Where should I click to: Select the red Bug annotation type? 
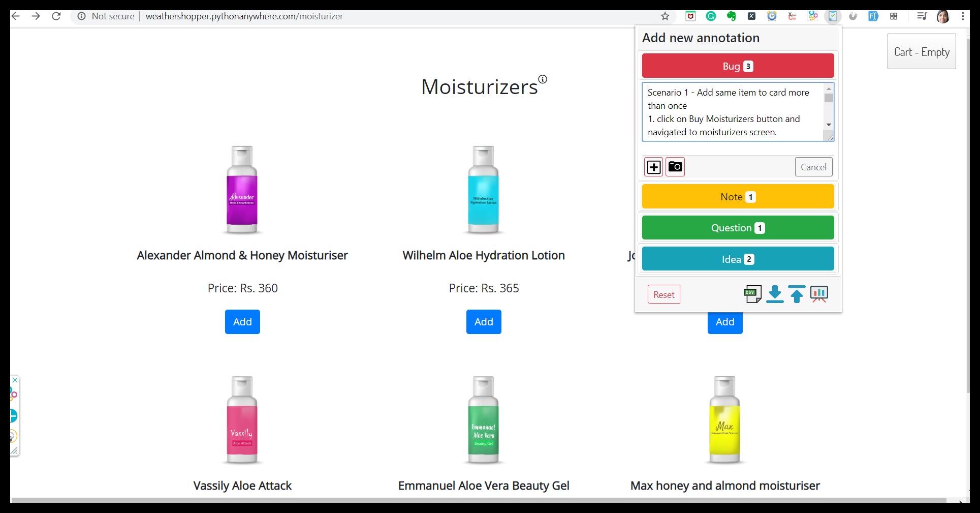pos(738,66)
